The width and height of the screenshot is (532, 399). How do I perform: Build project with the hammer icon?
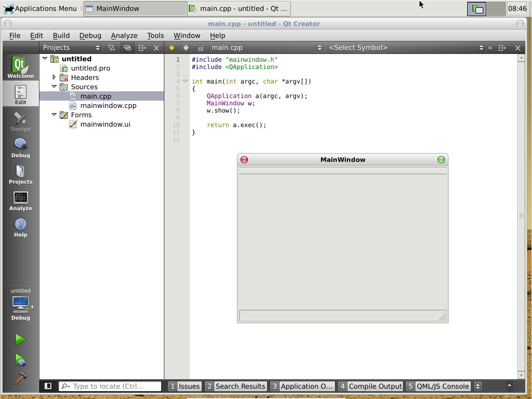point(20,378)
